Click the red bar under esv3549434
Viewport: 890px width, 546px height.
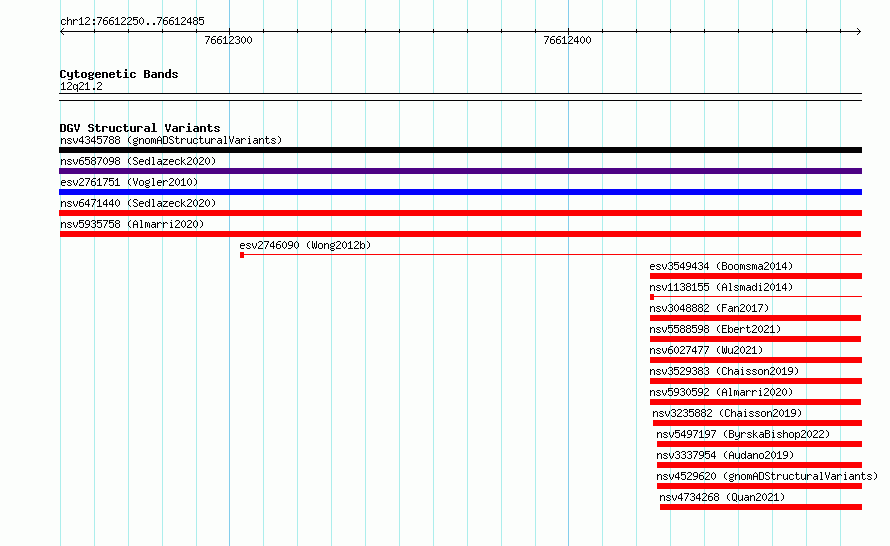coord(756,276)
